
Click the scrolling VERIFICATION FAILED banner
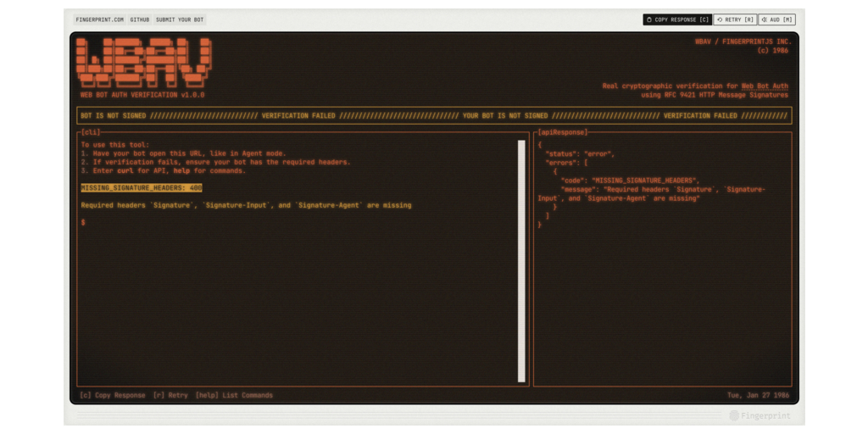[x=434, y=116]
